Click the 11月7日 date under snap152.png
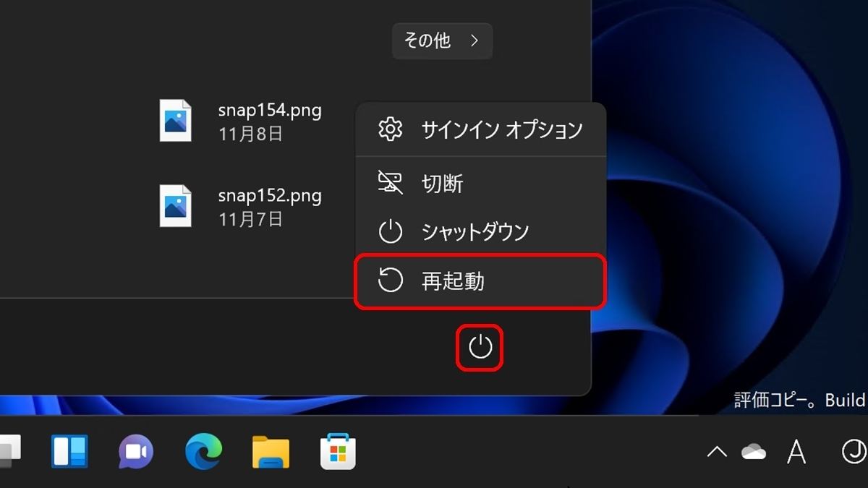The height and width of the screenshot is (488, 868). pyautogui.click(x=250, y=219)
